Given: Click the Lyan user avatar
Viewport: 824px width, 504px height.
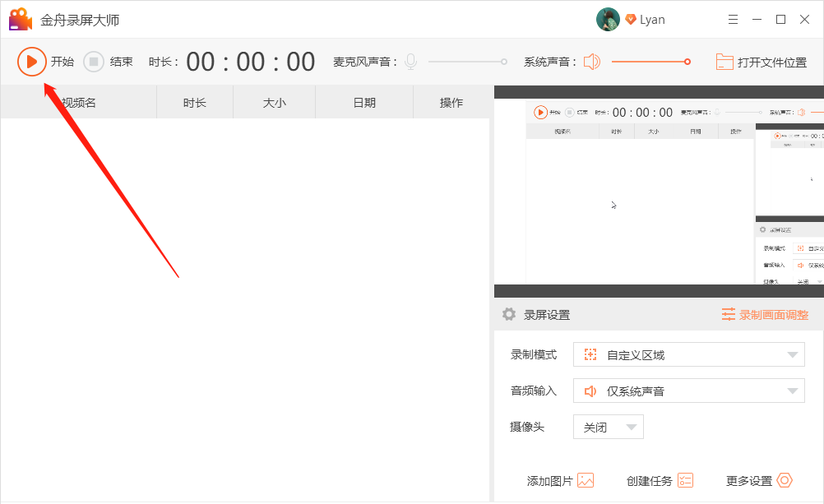Looking at the screenshot, I should [x=608, y=20].
